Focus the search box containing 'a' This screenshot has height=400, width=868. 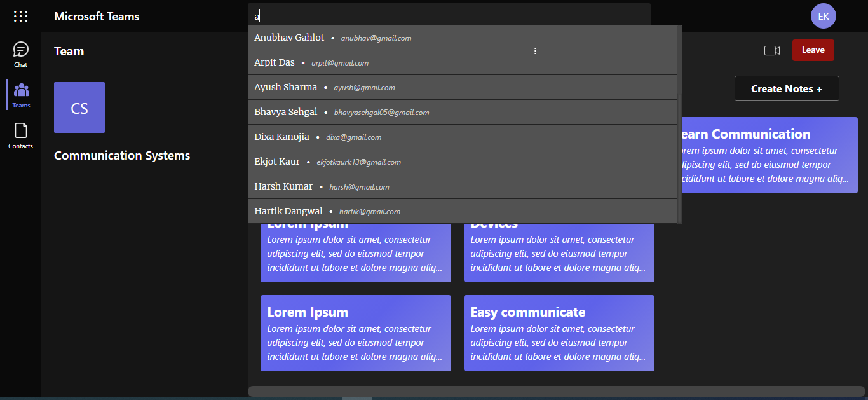(449, 16)
